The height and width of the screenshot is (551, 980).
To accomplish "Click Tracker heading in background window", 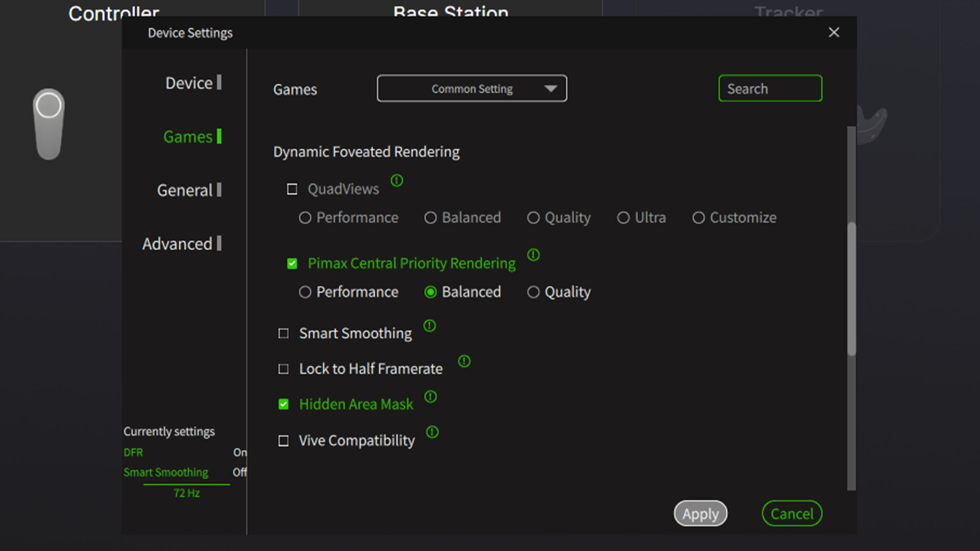I will [x=789, y=11].
